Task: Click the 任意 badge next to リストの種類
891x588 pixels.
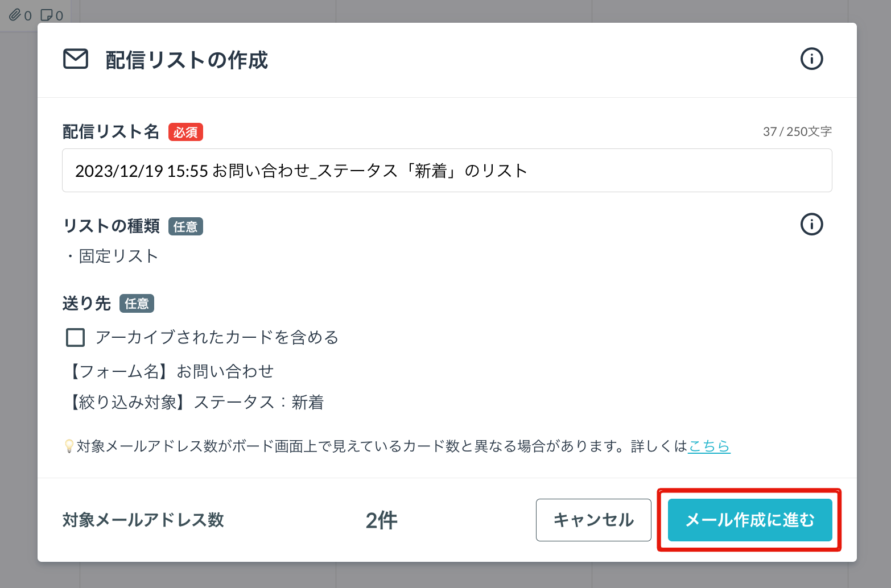Action: [x=185, y=226]
